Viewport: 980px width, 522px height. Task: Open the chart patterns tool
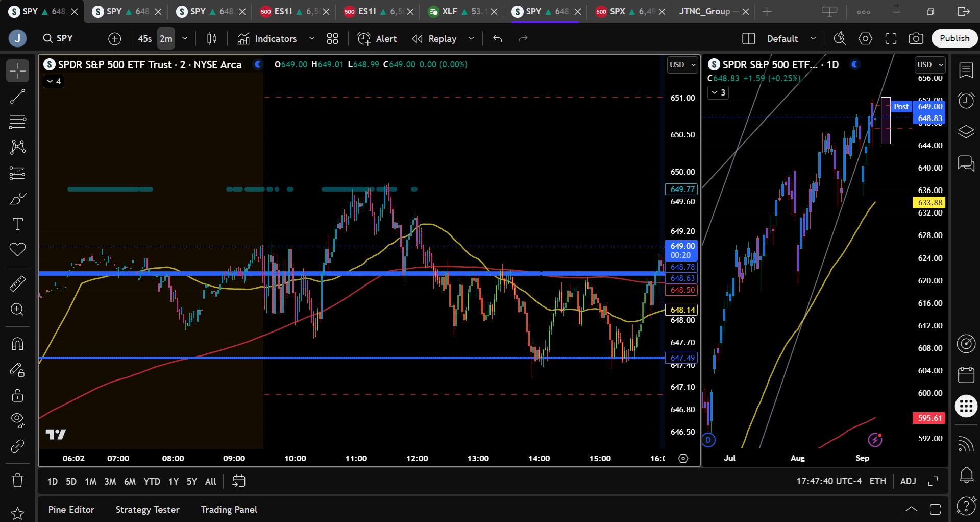pyautogui.click(x=17, y=147)
